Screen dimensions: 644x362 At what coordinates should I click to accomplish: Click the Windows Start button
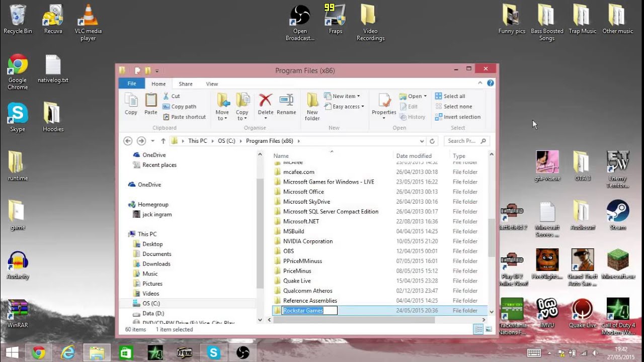[x=12, y=353]
